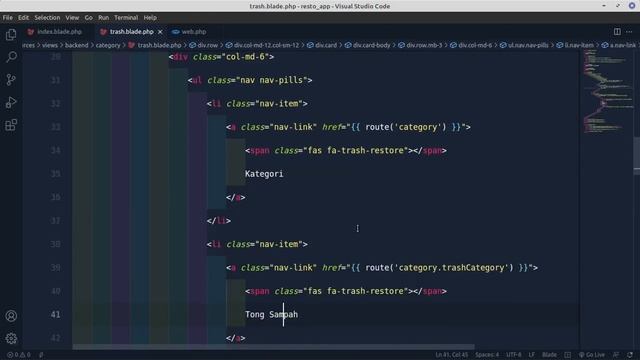Click the Blade language mode status
This screenshot has width=640, height=360.
(x=549, y=355)
